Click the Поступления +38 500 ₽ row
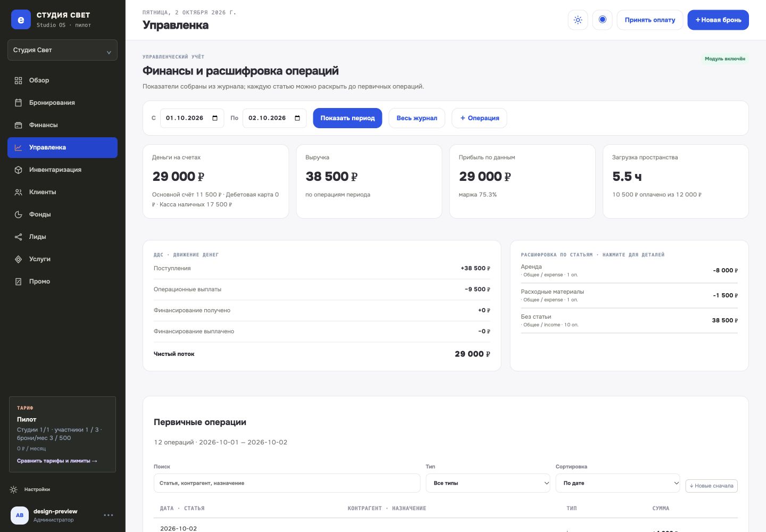The width and height of the screenshot is (766, 532). pos(322,269)
